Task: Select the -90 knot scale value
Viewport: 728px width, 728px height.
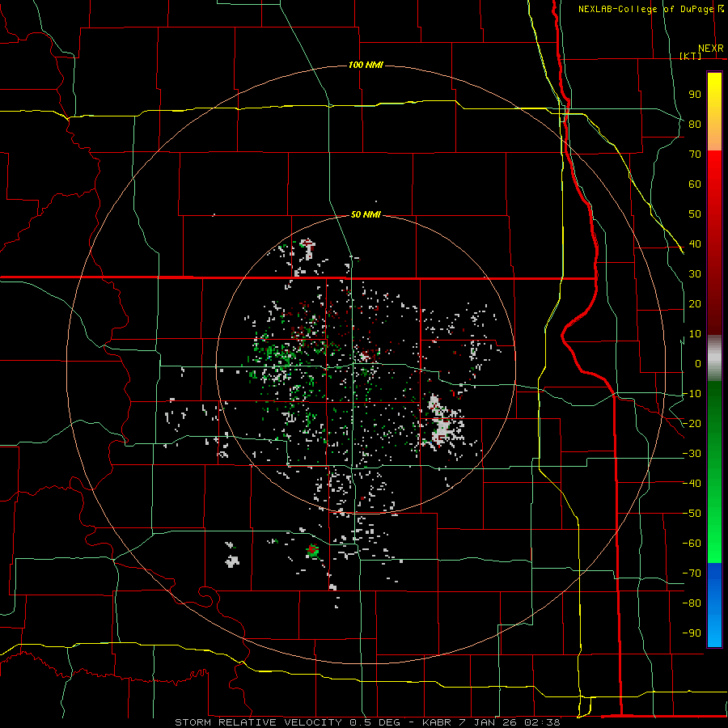Action: (x=692, y=633)
